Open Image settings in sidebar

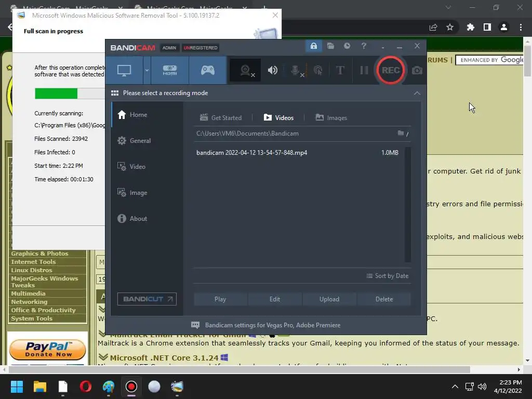tap(147, 192)
